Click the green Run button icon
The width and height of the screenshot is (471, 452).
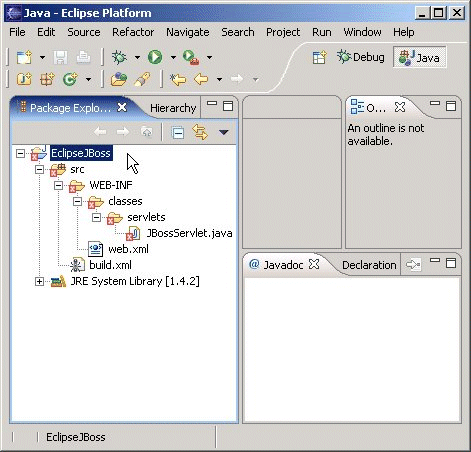[x=155, y=57]
